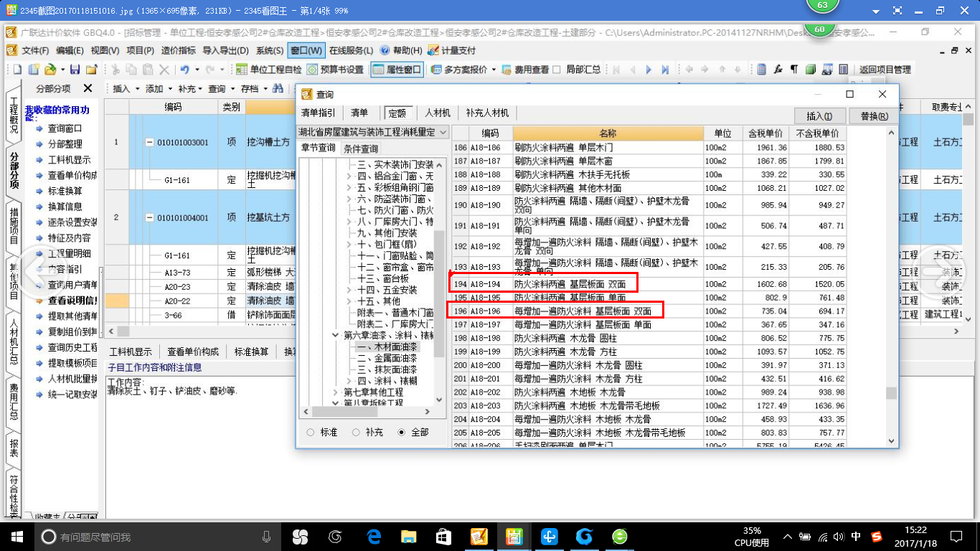The height and width of the screenshot is (551, 980).
Task: Click 查询窗口 in favorites list
Action: click(x=65, y=128)
